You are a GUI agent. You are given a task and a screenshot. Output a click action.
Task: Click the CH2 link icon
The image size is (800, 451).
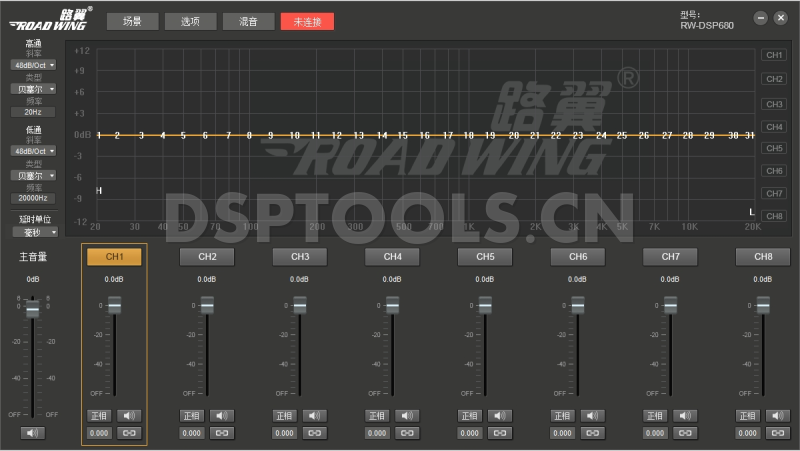click(x=222, y=433)
